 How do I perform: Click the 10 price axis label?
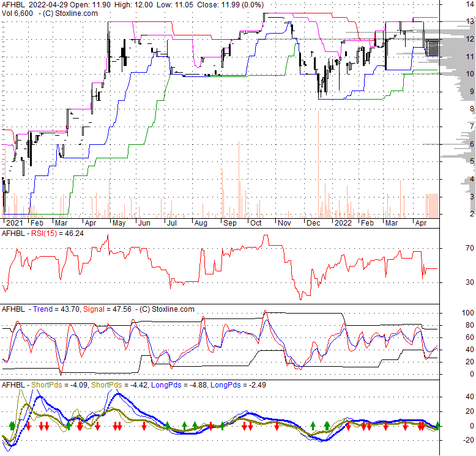[x=470, y=74]
